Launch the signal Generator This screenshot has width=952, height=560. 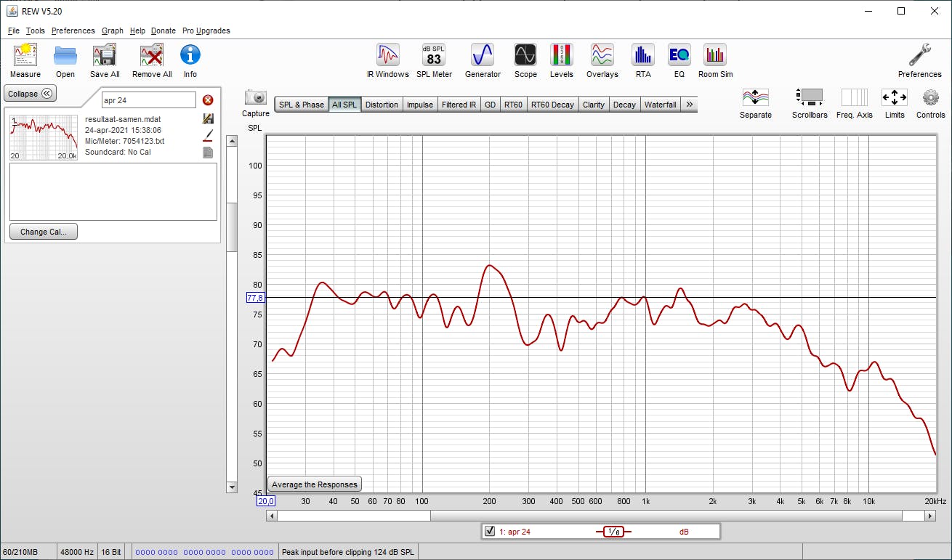click(x=483, y=56)
